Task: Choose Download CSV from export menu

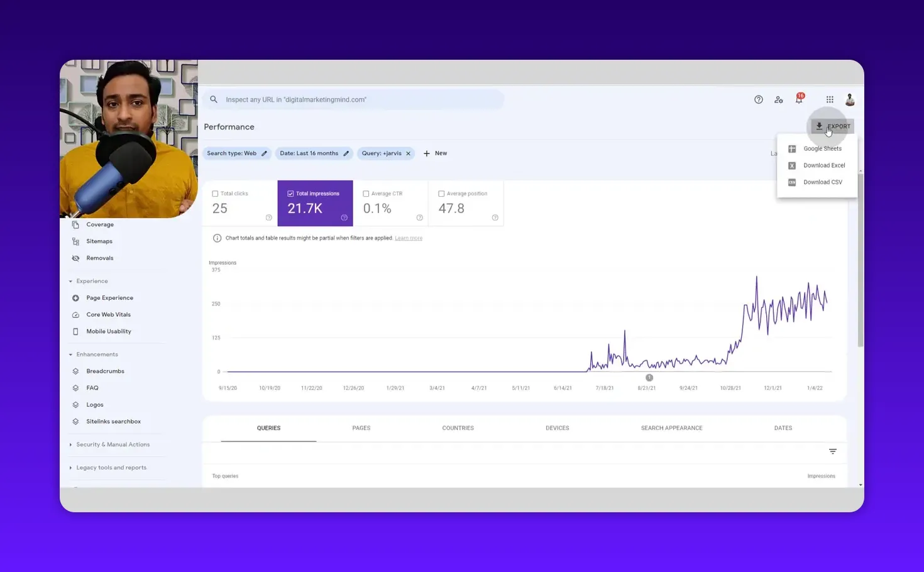Action: (822, 182)
